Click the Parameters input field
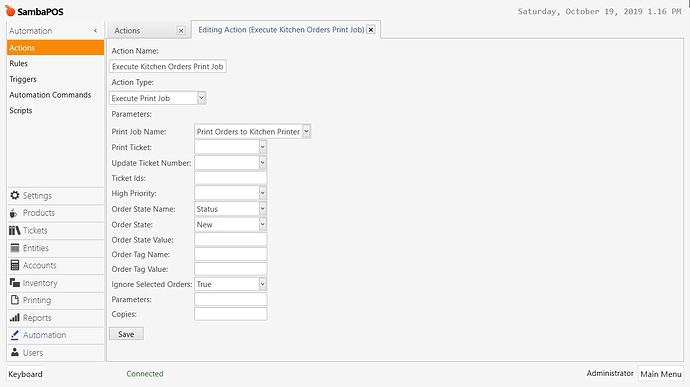 (x=231, y=299)
